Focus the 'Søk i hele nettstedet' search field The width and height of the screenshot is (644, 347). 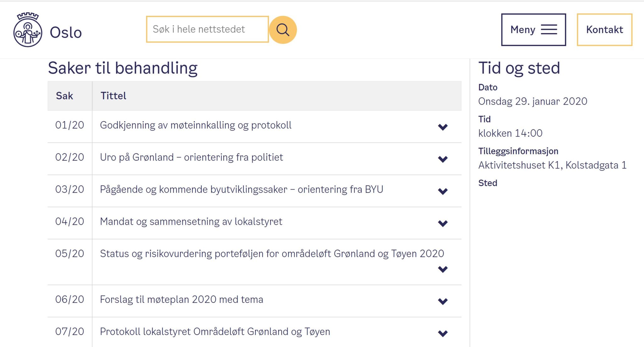tap(207, 29)
